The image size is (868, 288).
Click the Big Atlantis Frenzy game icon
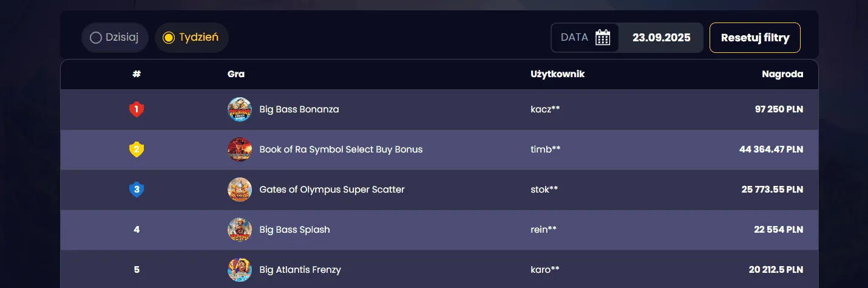(239, 270)
